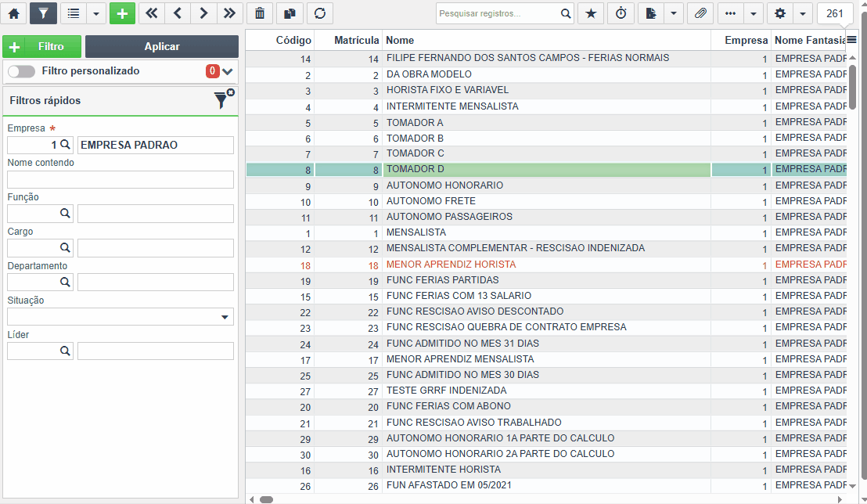Open the settings gear icon

(780, 13)
